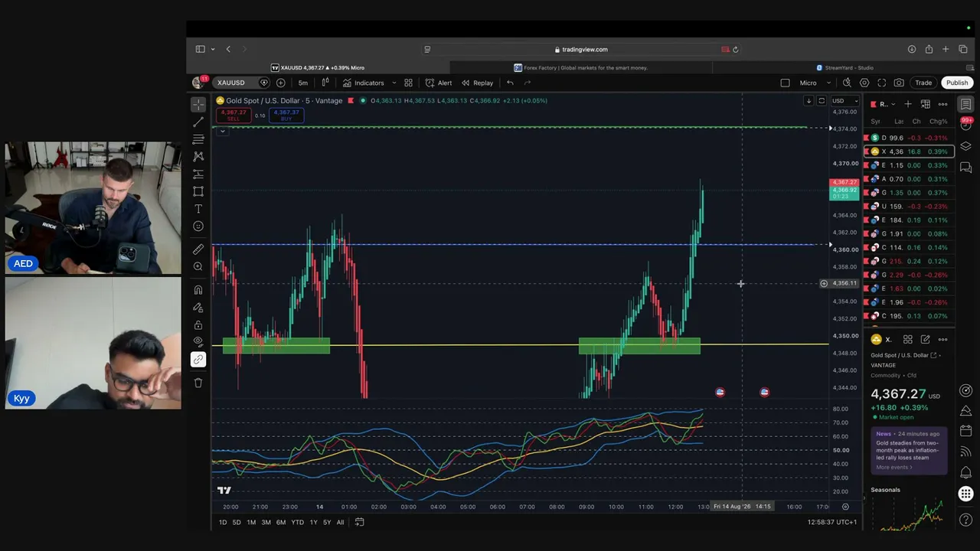This screenshot has height=551, width=980.
Task: Open the indicator templates grid icon
Action: click(408, 83)
